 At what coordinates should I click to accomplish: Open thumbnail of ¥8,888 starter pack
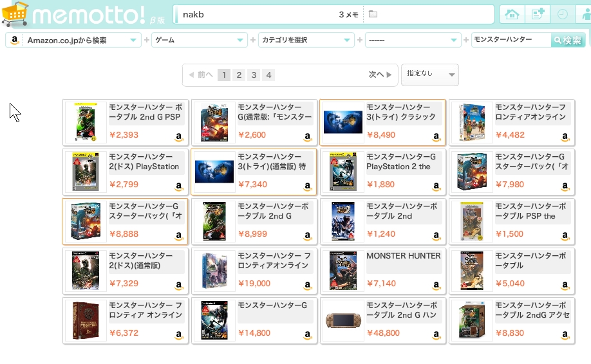(86, 221)
